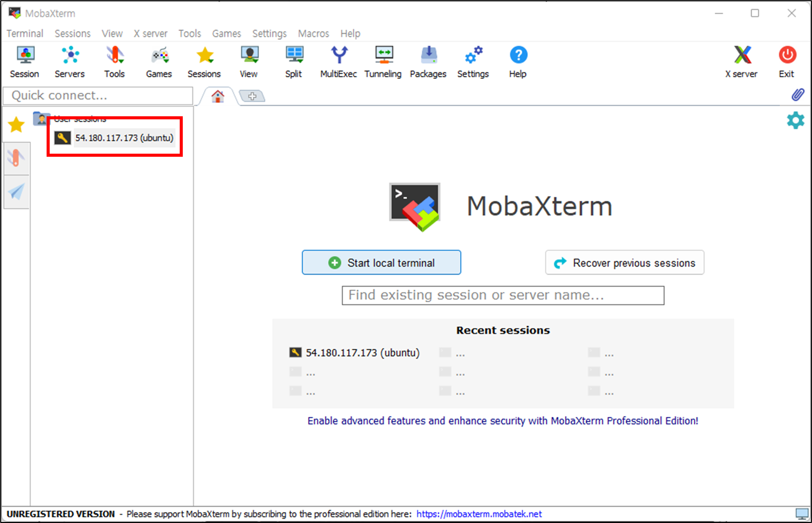
Task: Open a new Session from the toolbar
Action: coord(25,62)
